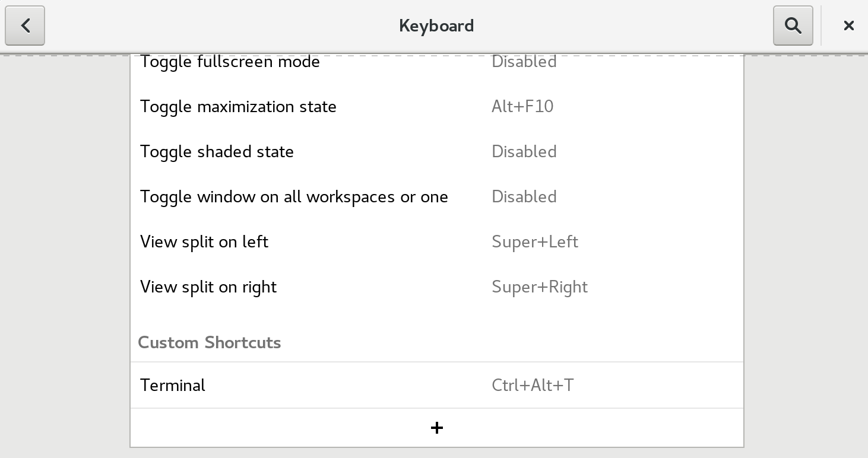Select the Toggle fullscreen mode row
Screen dimensions: 868x458
tap(437, 62)
